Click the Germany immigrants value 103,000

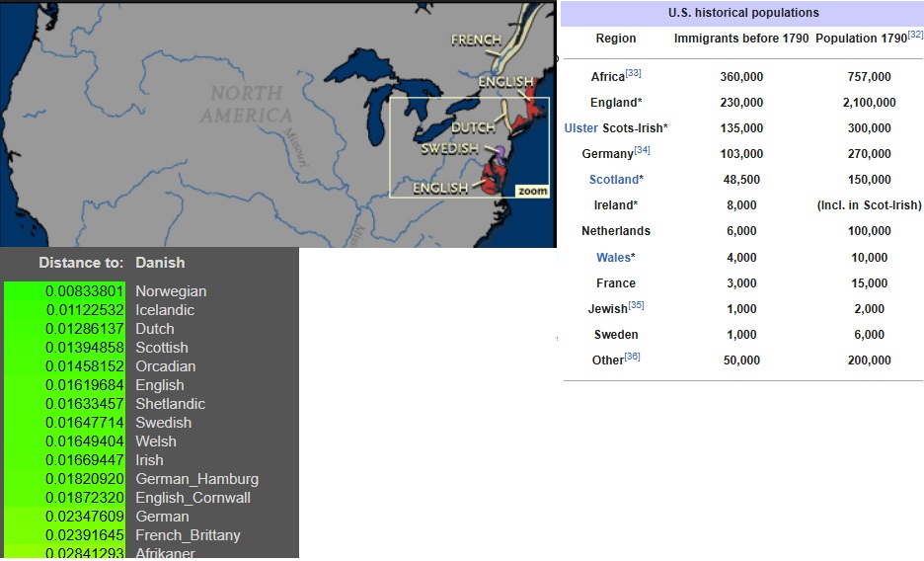click(x=741, y=154)
